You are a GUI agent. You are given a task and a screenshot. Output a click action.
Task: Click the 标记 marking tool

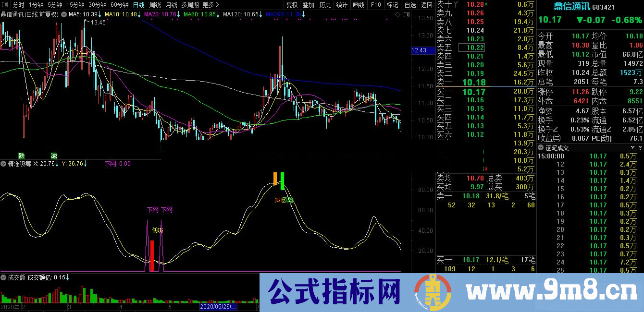click(x=391, y=4)
